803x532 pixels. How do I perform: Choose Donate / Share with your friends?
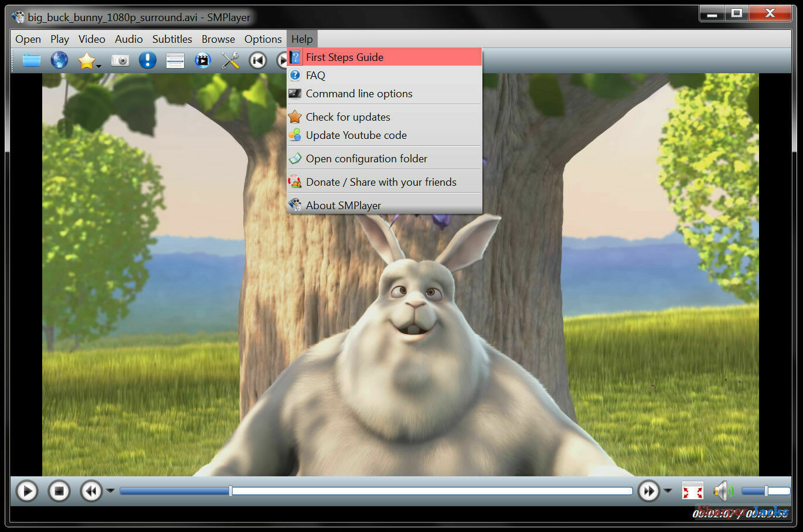(x=385, y=182)
